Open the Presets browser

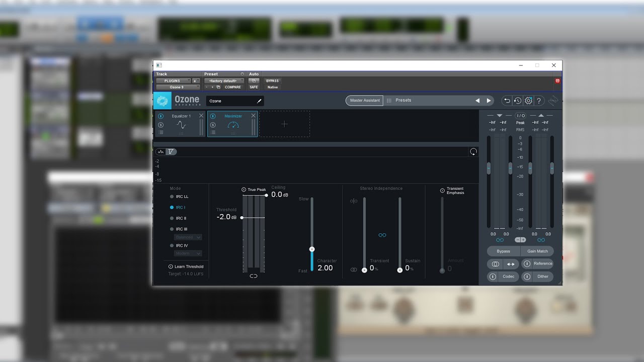pos(403,101)
